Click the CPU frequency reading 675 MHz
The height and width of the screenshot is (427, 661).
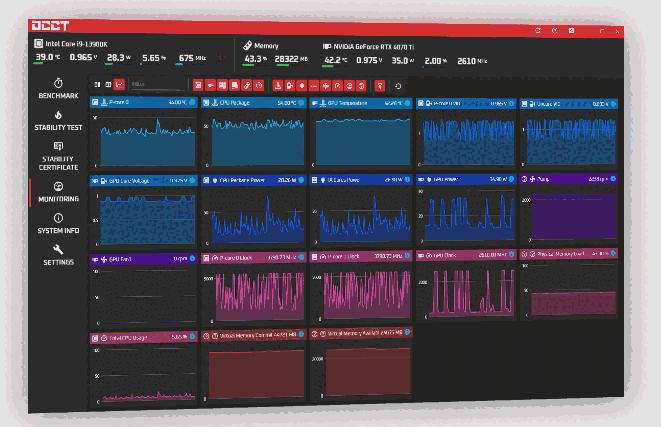pyautogui.click(x=192, y=58)
